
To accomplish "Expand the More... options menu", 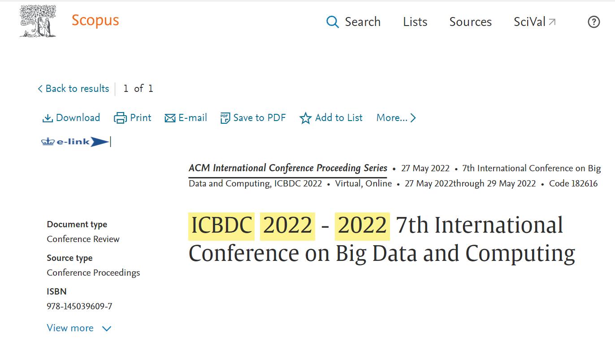I will click(x=396, y=118).
